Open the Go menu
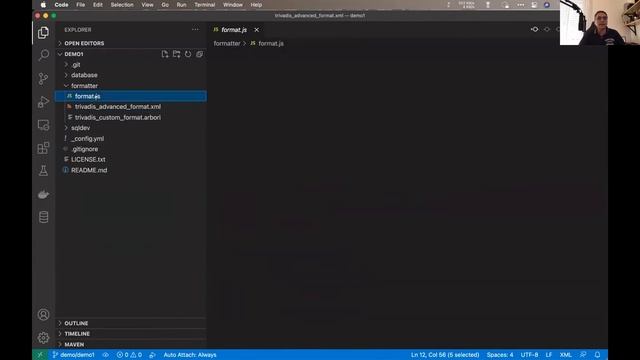Image resolution: width=640 pixels, height=360 pixels. point(165,5)
